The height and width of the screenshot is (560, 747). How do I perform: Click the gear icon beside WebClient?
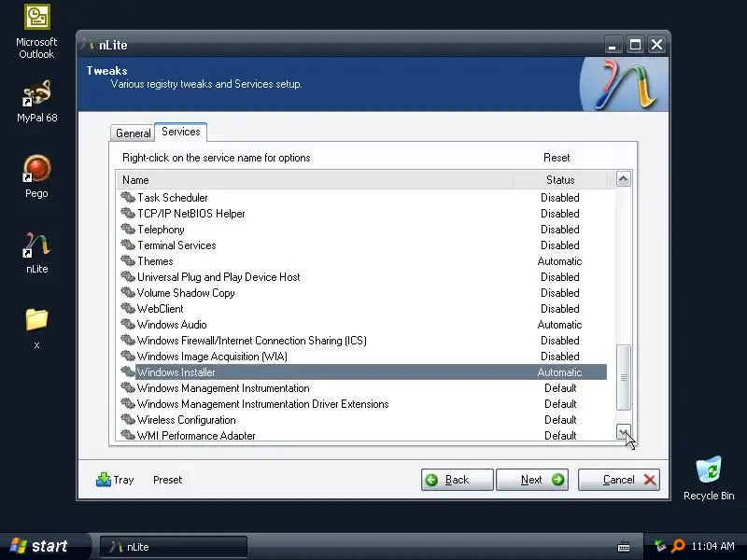coord(128,308)
